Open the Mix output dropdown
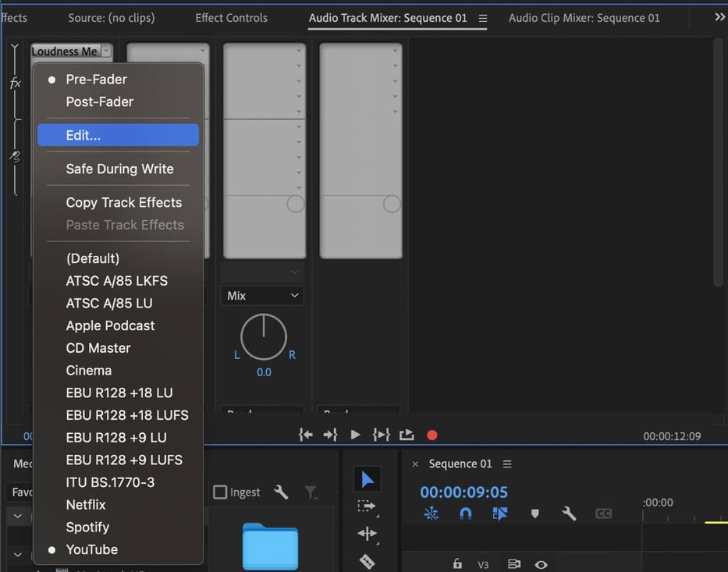This screenshot has height=572, width=728. tap(261, 296)
